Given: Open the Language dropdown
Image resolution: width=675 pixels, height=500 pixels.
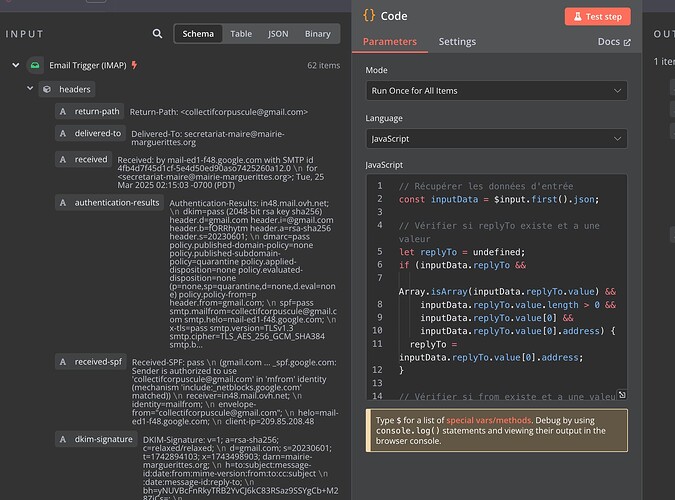Looking at the screenshot, I should (x=496, y=139).
